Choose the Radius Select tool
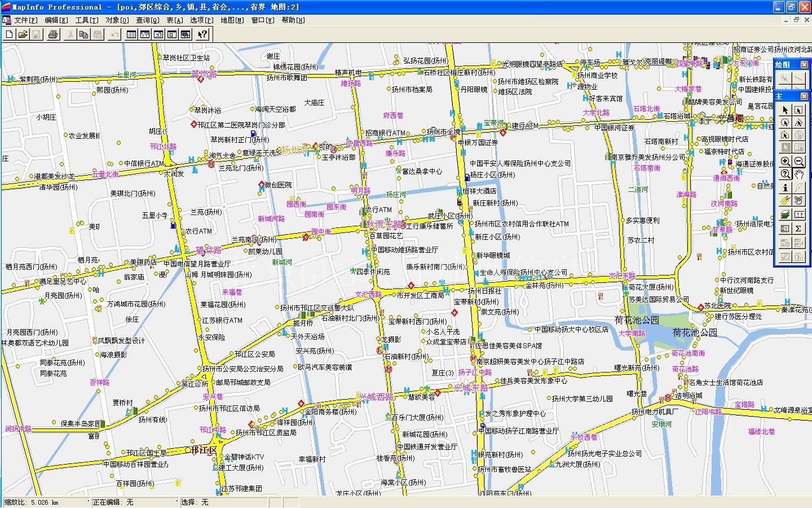This screenshot has width=812, height=508. coord(785,122)
